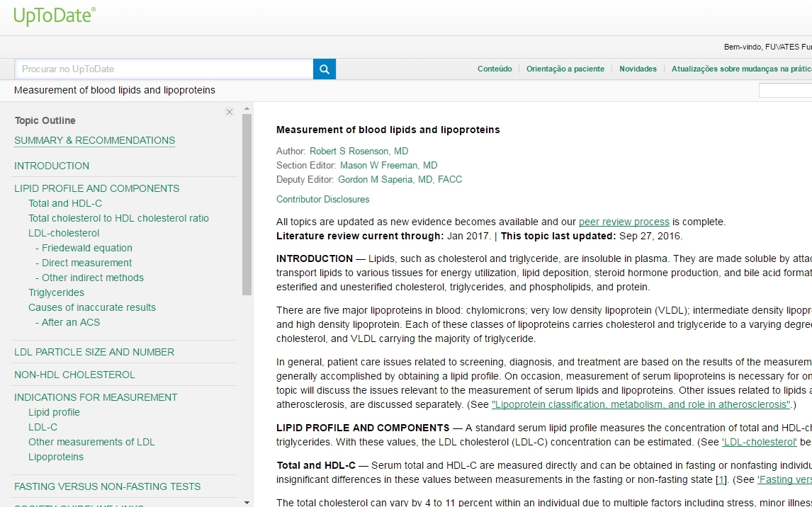
Task: Click the UpToDate logo
Action: (x=55, y=16)
